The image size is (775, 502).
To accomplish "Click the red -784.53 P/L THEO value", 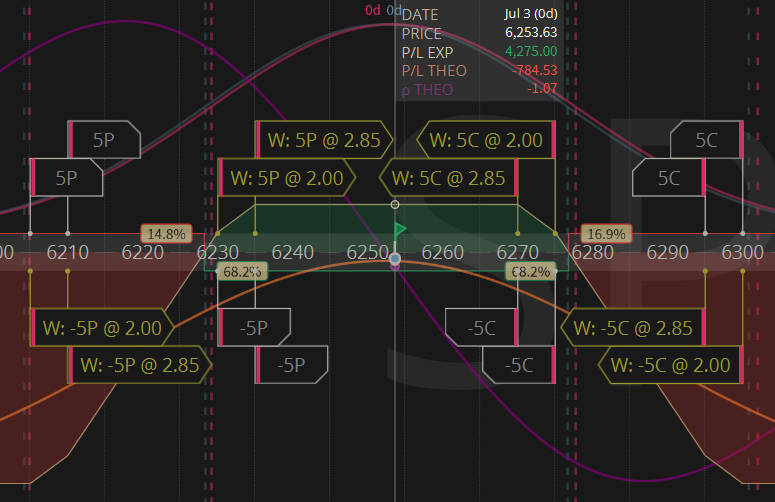I will point(535,70).
